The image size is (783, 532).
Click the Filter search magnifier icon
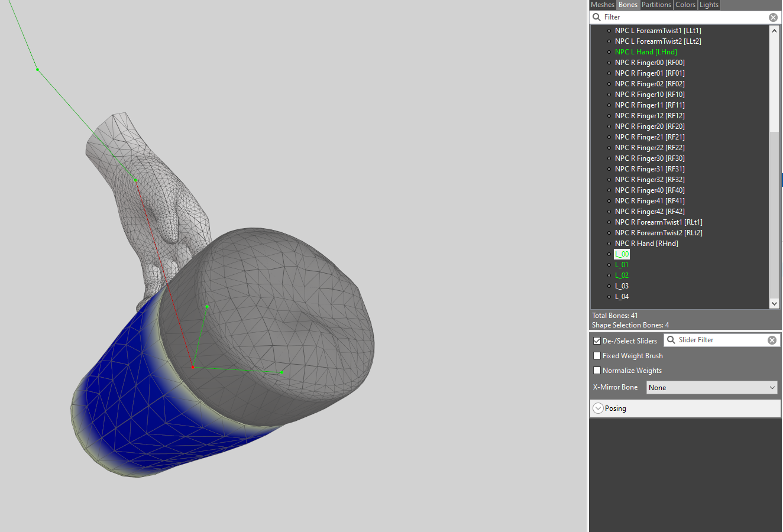tap(597, 17)
